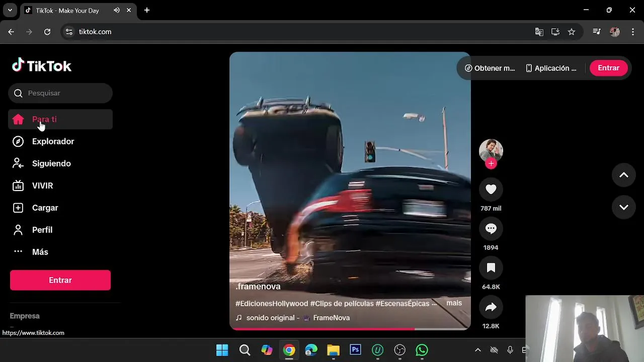644x362 pixels.
Task: Click the browser back arrow
Action: pos(11,32)
